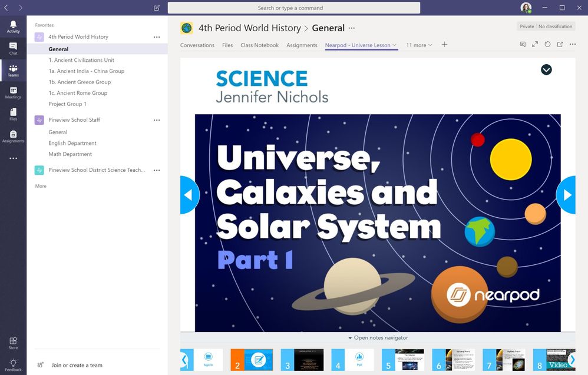Open the Files sidebar icon
Screen dimensions: 588x375
pyautogui.click(x=13, y=114)
